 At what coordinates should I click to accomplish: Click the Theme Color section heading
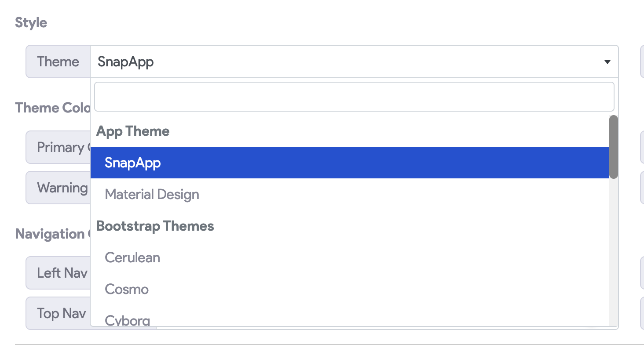pyautogui.click(x=53, y=108)
